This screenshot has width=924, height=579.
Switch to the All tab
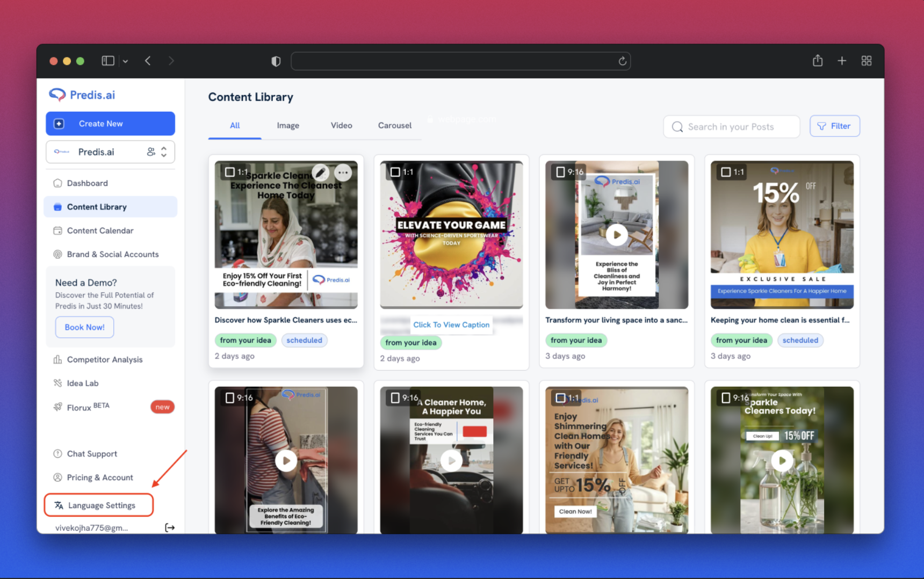(x=235, y=125)
